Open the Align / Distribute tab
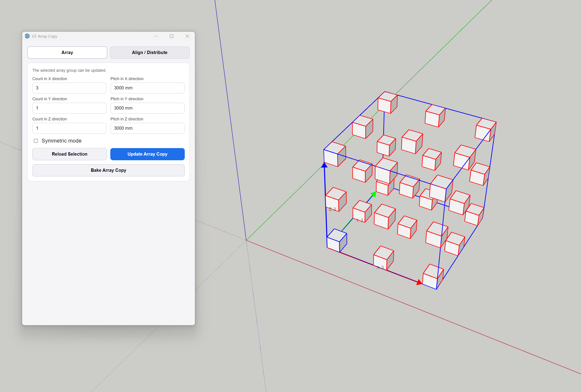Image resolution: width=581 pixels, height=392 pixels. coord(150,52)
